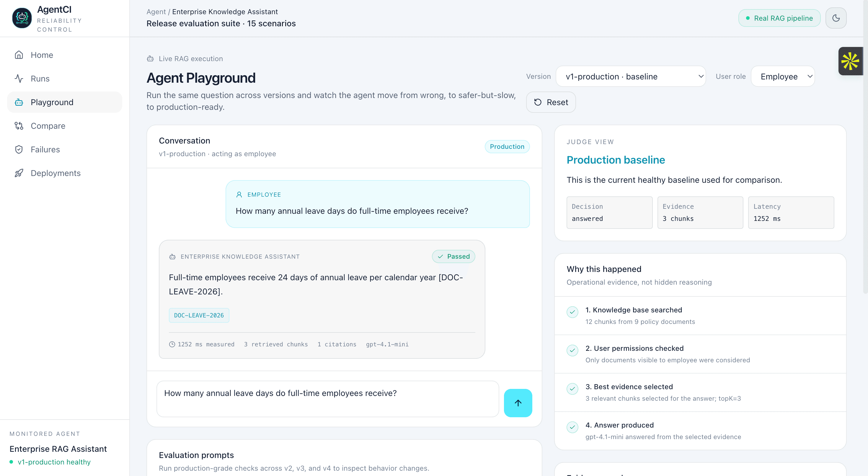Click the Live RAG execution robot icon
Screen dimensions: 868x476
tap(150, 59)
